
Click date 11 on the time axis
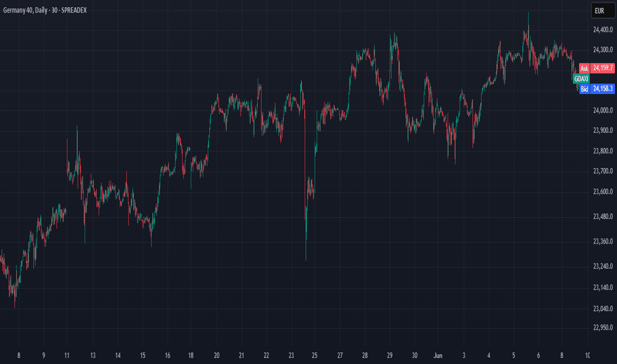[67, 355]
